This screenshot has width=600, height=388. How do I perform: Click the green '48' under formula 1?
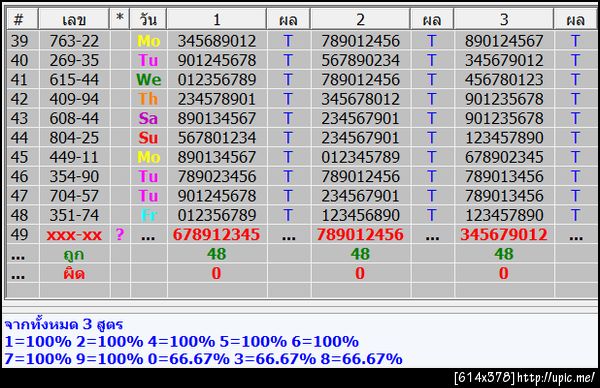[x=217, y=254]
